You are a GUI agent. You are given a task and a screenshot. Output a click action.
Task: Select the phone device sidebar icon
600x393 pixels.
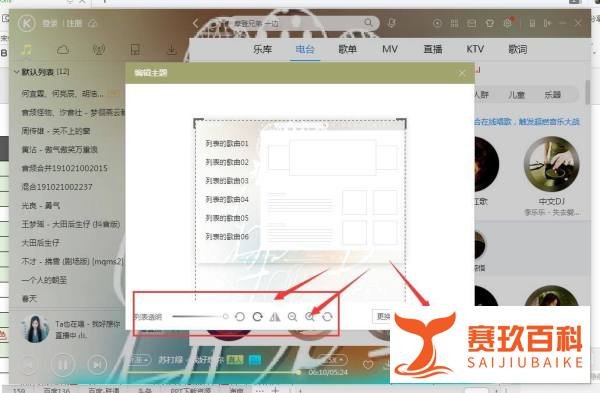click(x=135, y=49)
